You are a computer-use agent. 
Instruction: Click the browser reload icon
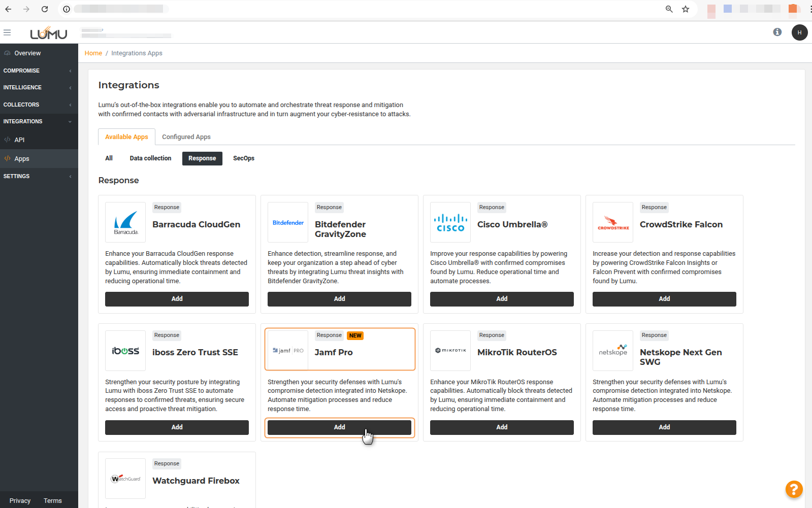[45, 9]
